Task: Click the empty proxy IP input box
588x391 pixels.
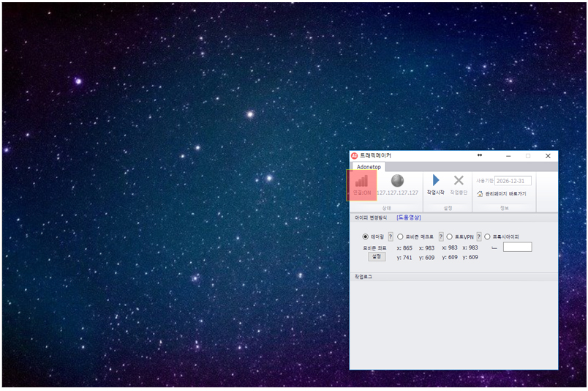Action: [x=517, y=247]
